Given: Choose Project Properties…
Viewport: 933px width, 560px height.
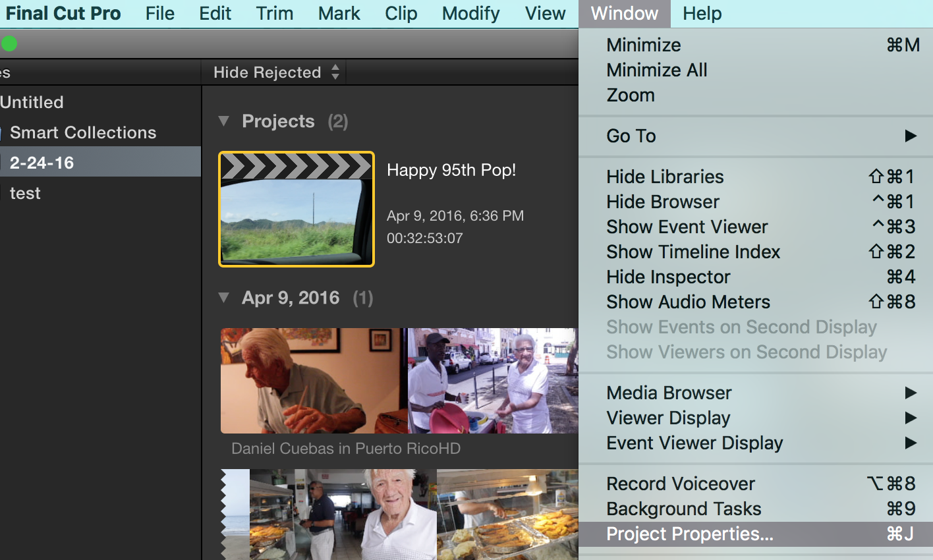Looking at the screenshot, I should [x=756, y=534].
